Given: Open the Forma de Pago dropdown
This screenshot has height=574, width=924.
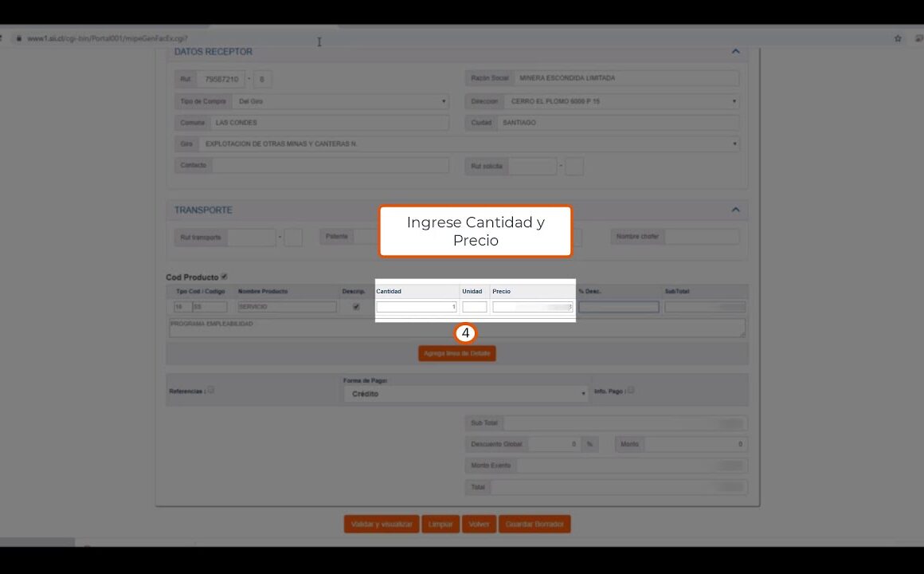Looking at the screenshot, I should click(x=465, y=394).
